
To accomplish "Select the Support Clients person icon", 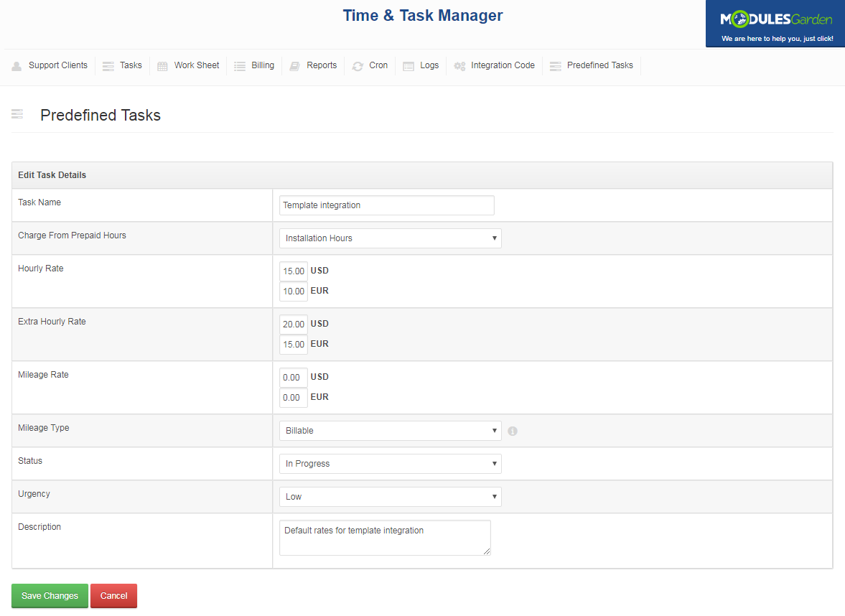I will click(x=16, y=65).
